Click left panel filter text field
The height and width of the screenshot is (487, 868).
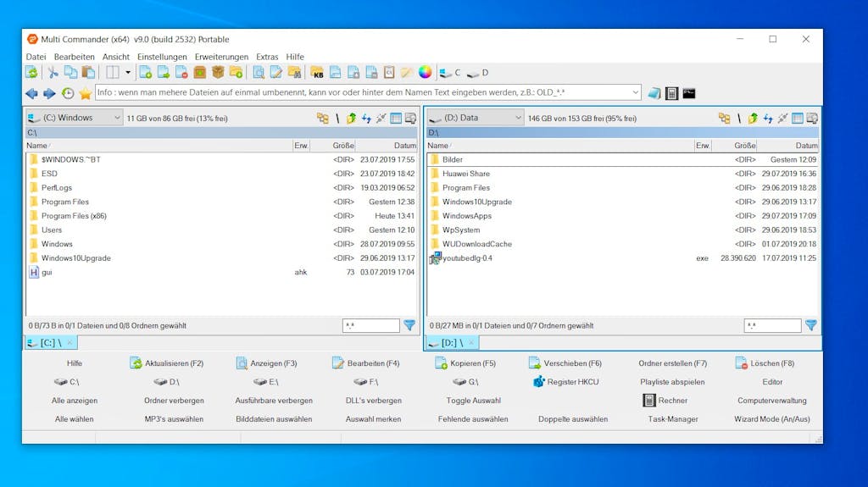pos(371,325)
